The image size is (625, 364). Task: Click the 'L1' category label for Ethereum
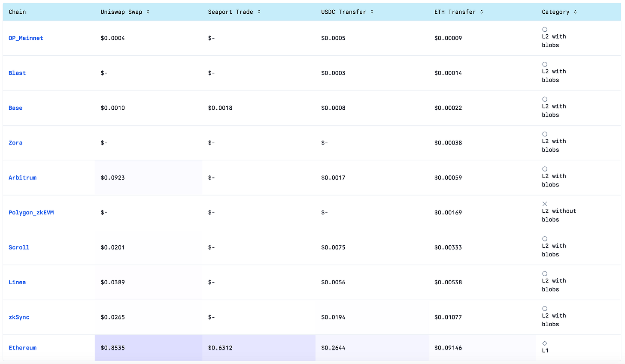pyautogui.click(x=545, y=350)
